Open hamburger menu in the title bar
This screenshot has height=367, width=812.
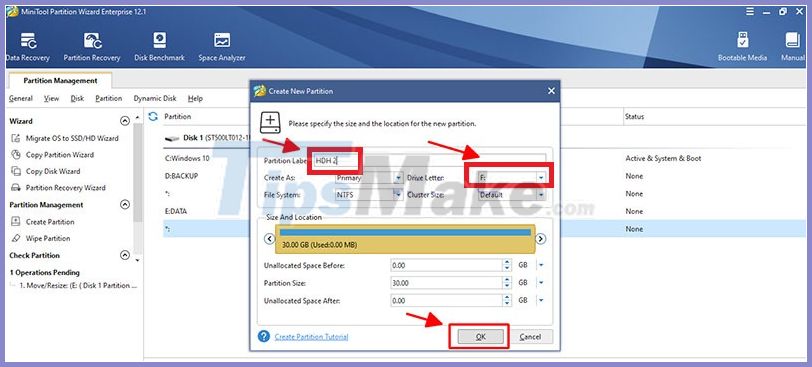click(x=751, y=11)
